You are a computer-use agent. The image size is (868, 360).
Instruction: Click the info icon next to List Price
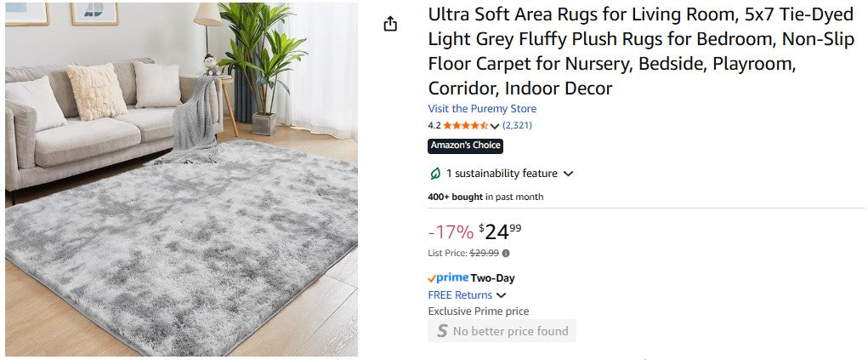[x=506, y=253]
